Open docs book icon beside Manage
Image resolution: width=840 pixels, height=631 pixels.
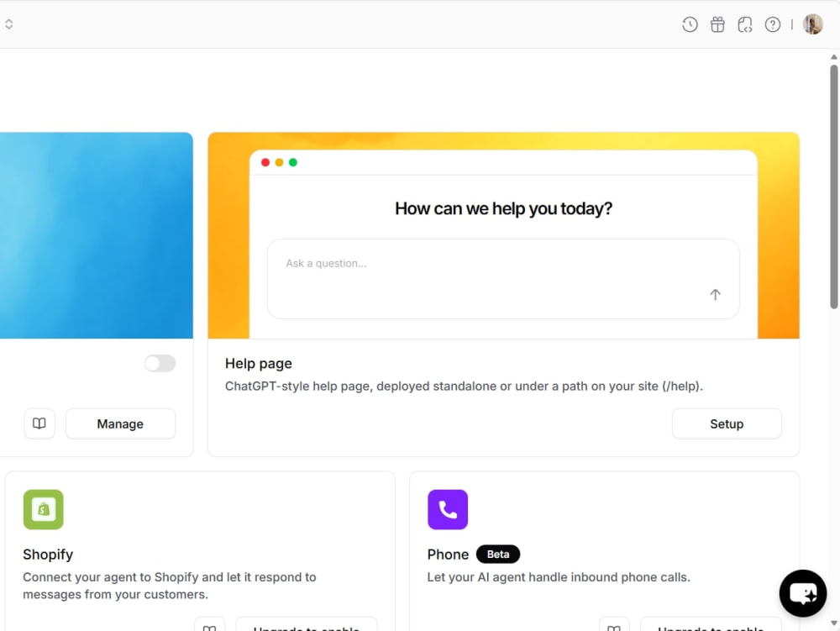pos(39,423)
